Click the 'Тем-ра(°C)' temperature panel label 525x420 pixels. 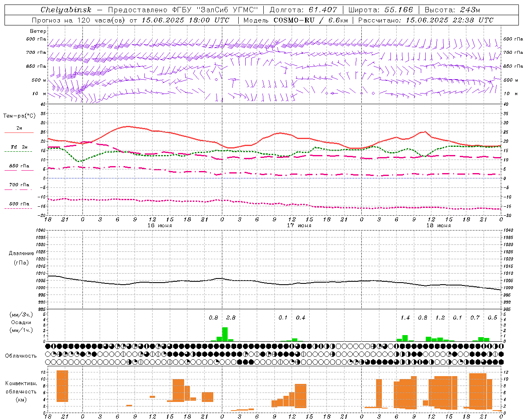click(19, 116)
